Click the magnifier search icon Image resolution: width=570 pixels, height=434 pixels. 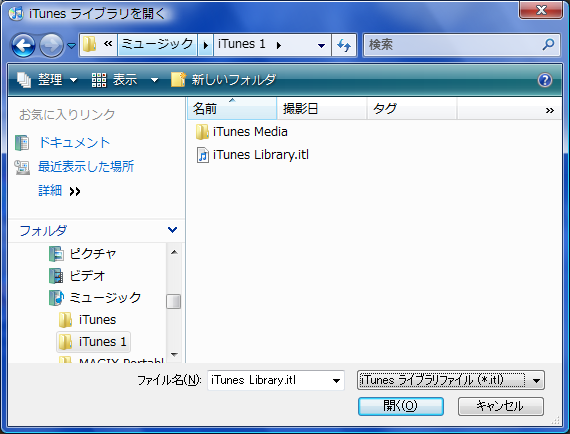point(548,45)
